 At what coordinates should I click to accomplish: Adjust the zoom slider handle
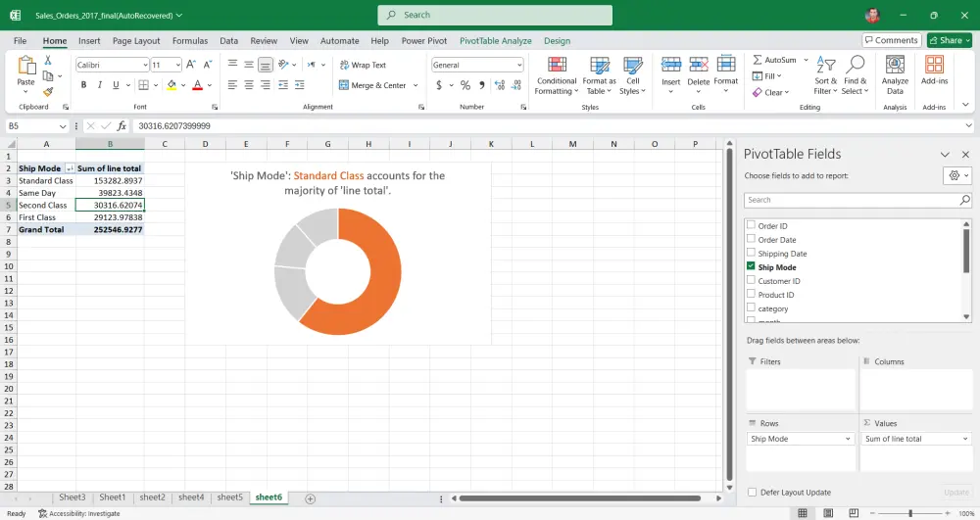click(910, 513)
